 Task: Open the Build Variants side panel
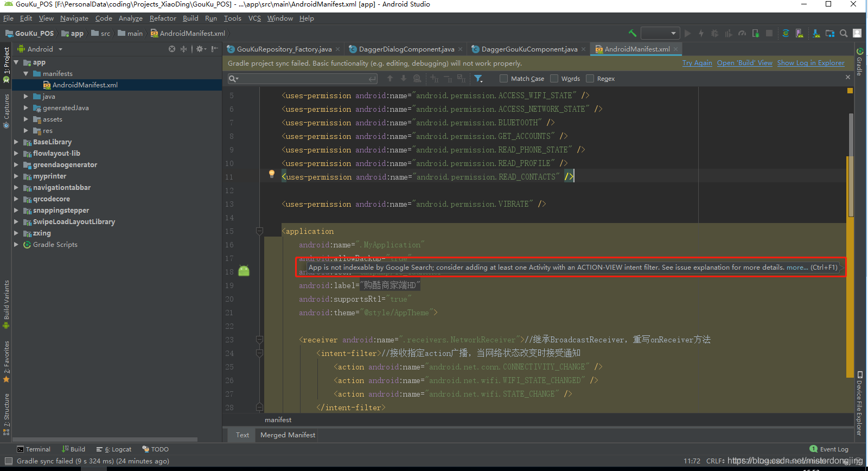pyautogui.click(x=6, y=304)
